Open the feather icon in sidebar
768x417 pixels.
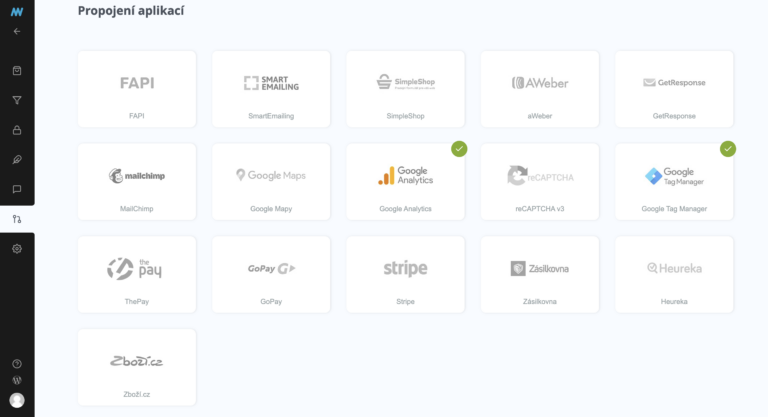point(17,159)
